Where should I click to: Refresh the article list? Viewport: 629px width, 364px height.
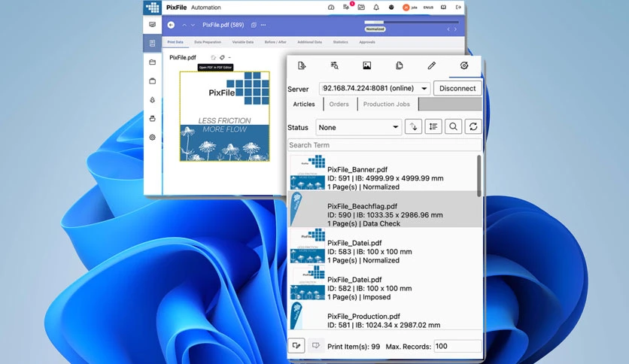click(473, 126)
